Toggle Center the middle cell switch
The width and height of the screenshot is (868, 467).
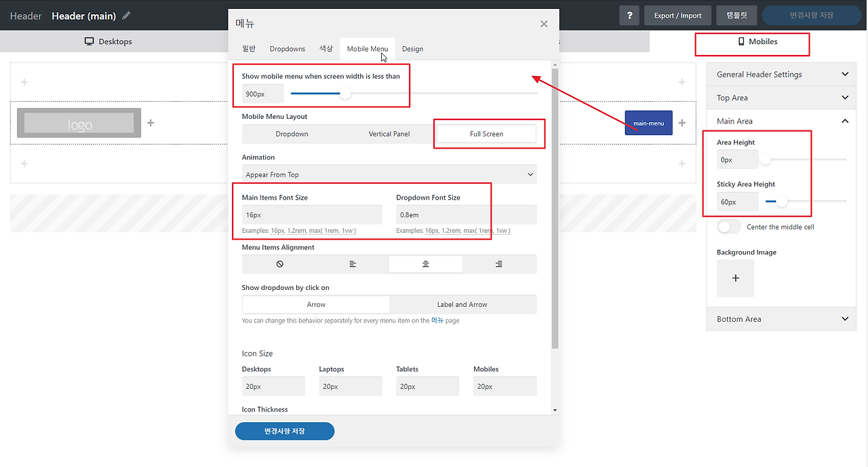coord(729,227)
